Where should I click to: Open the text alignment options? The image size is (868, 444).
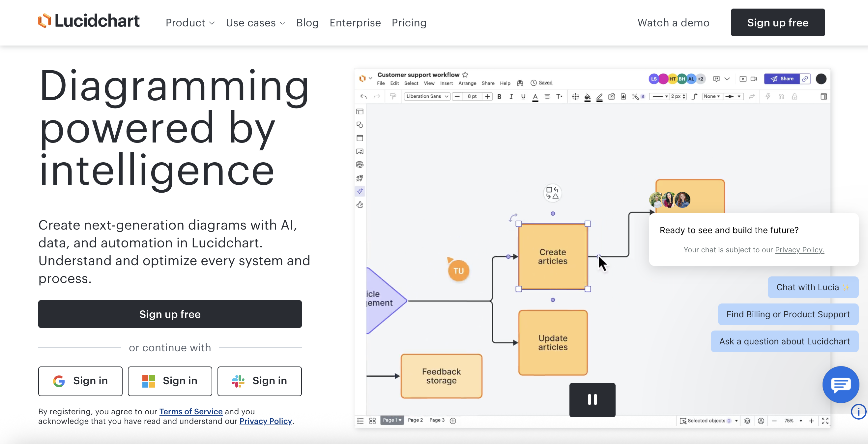tap(547, 97)
